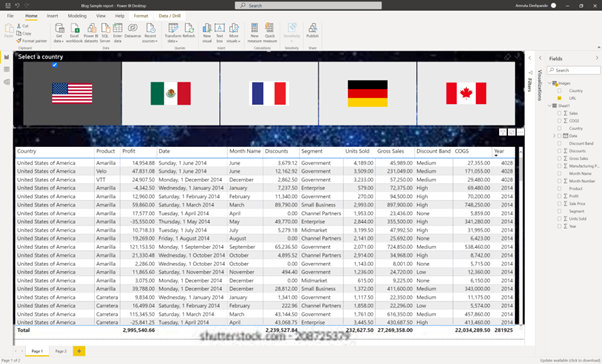This screenshot has width=602, height=364.
Task: Open the Transform data dropdown
Action: tap(173, 33)
